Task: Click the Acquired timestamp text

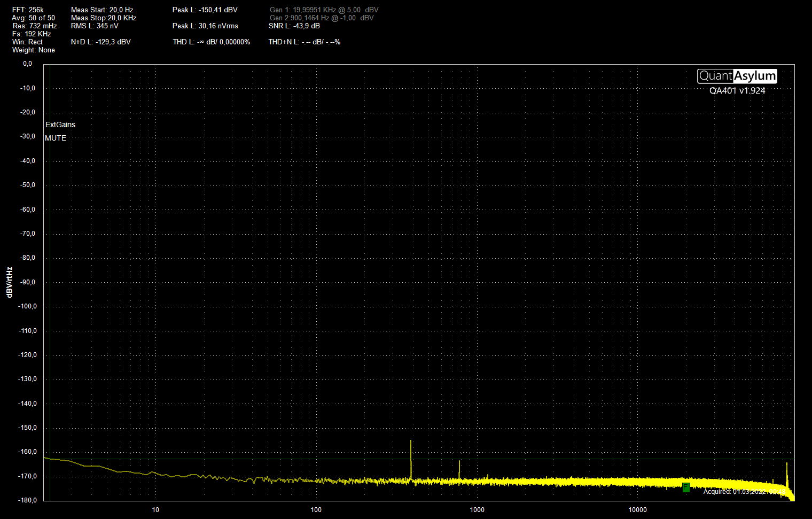Action: coord(744,491)
